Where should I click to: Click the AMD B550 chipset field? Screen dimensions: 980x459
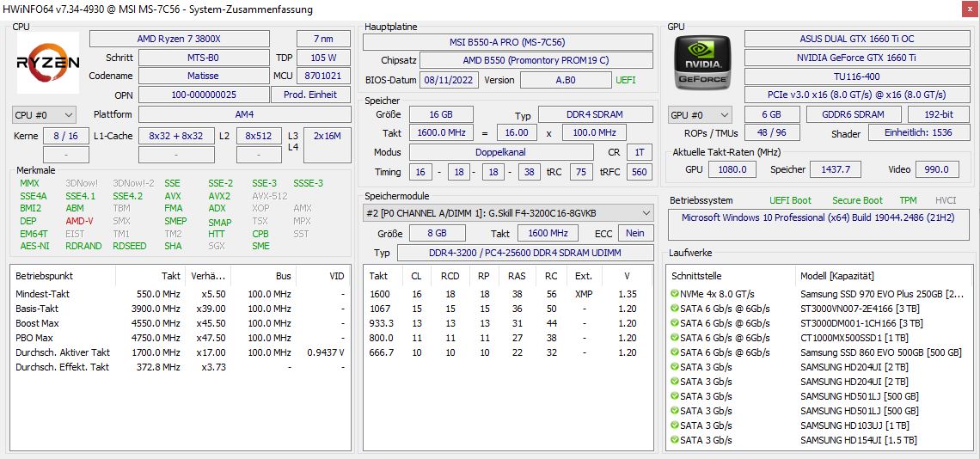click(x=536, y=61)
